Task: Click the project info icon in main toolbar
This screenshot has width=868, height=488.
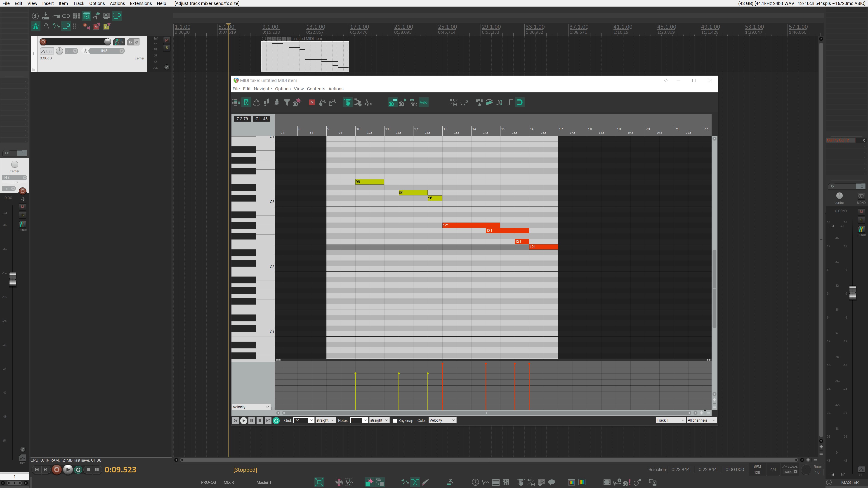Action: click(x=35, y=16)
